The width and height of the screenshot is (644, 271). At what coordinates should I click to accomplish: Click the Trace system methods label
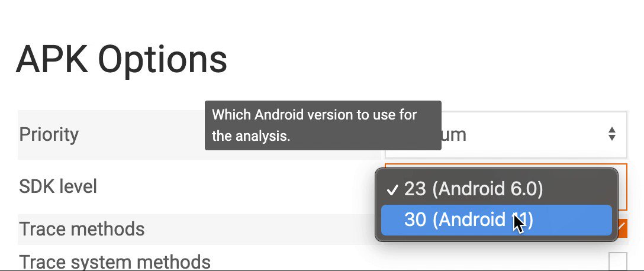tap(115, 262)
